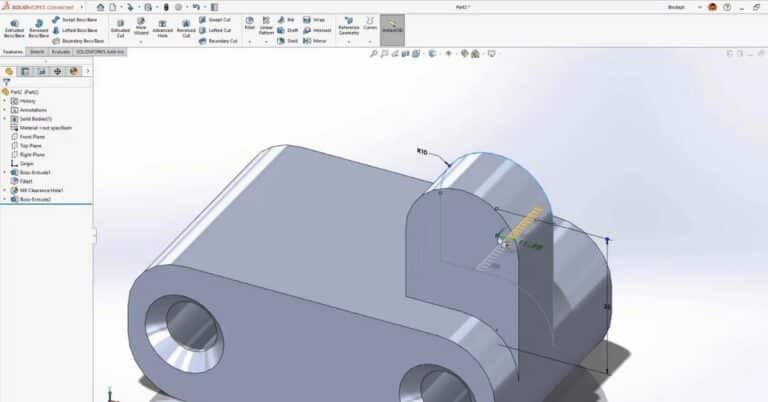
Task: Click the feature tree filter icon
Action: pos(7,82)
